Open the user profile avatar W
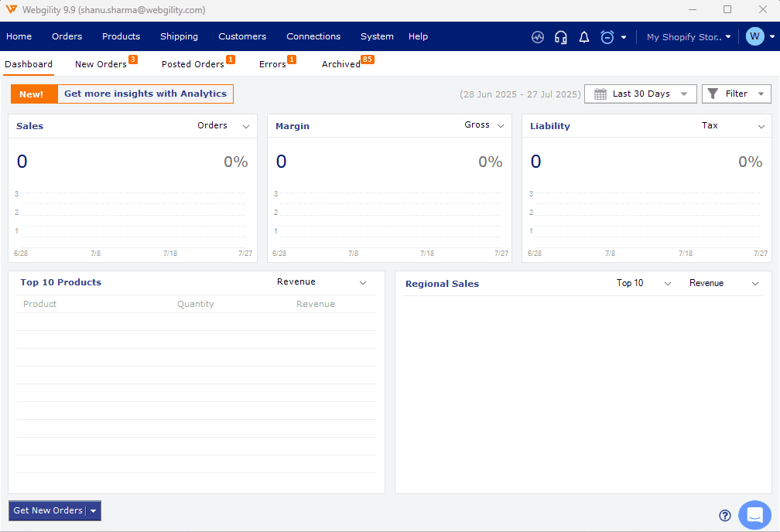This screenshot has width=780, height=532. (x=754, y=36)
